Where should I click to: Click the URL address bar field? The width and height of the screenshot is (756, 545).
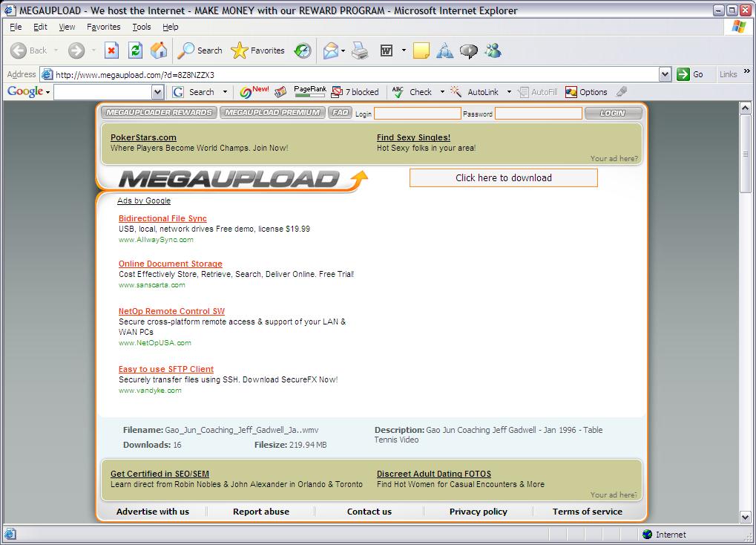point(357,74)
